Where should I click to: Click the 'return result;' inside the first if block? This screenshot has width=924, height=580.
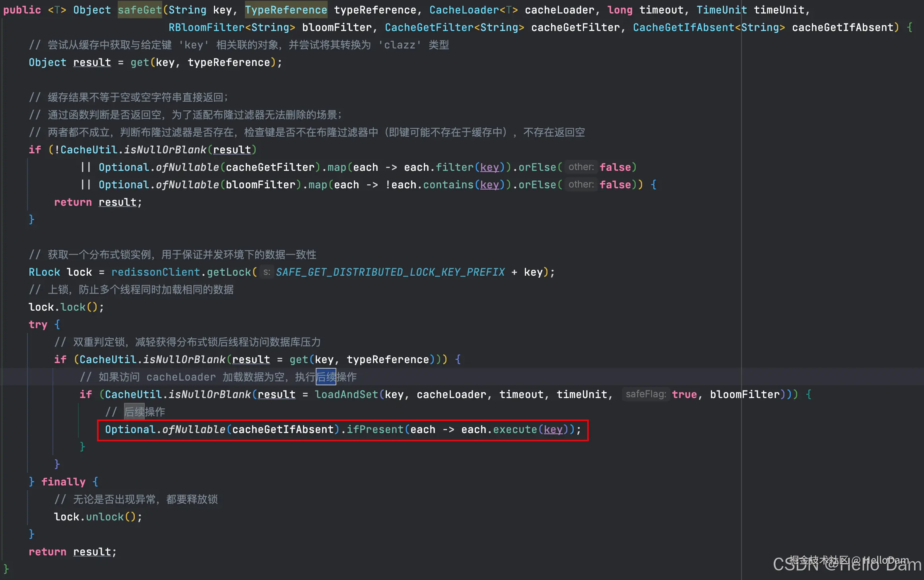(x=98, y=202)
